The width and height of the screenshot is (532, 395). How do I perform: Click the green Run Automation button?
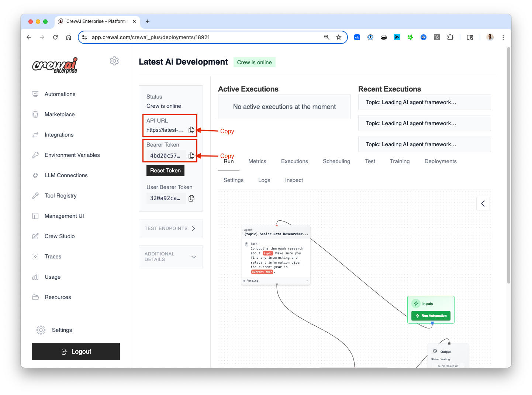(x=431, y=316)
